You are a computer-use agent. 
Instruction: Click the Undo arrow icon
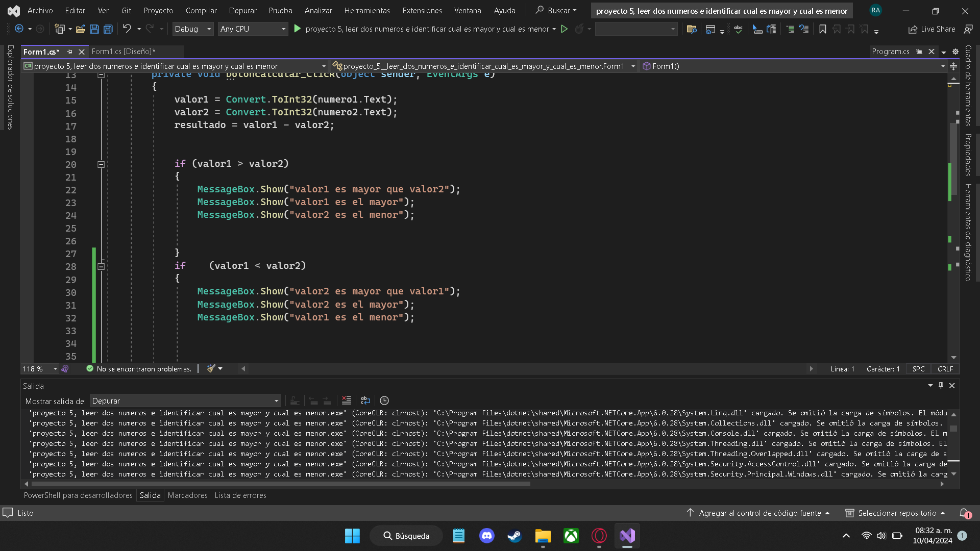point(127,29)
